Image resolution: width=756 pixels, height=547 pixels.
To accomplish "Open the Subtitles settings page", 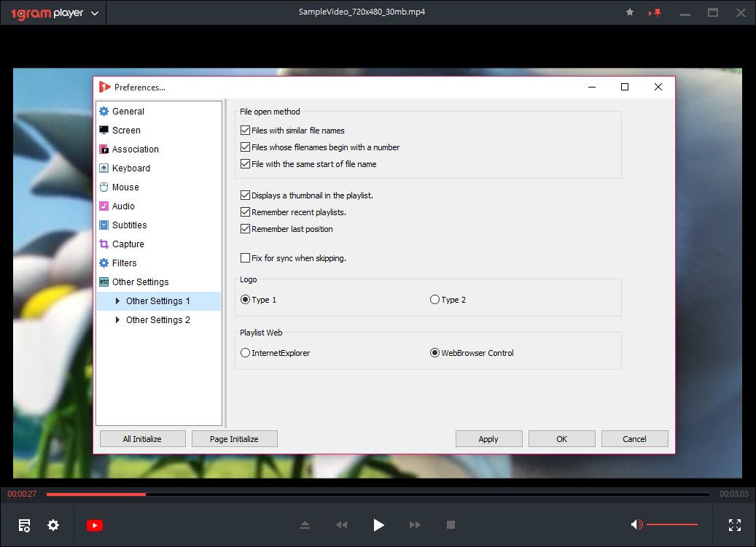I will click(129, 225).
